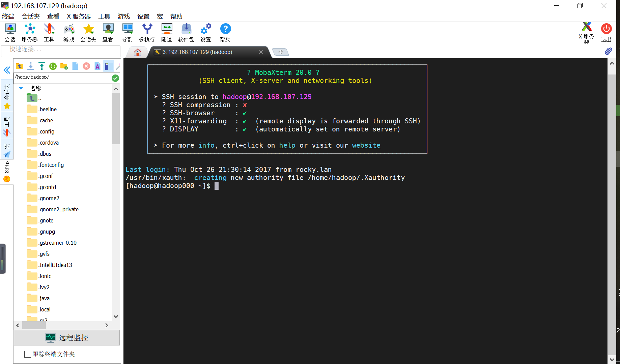
Task: Open the 软件包 (Packages) toolbar icon
Action: coord(186,33)
